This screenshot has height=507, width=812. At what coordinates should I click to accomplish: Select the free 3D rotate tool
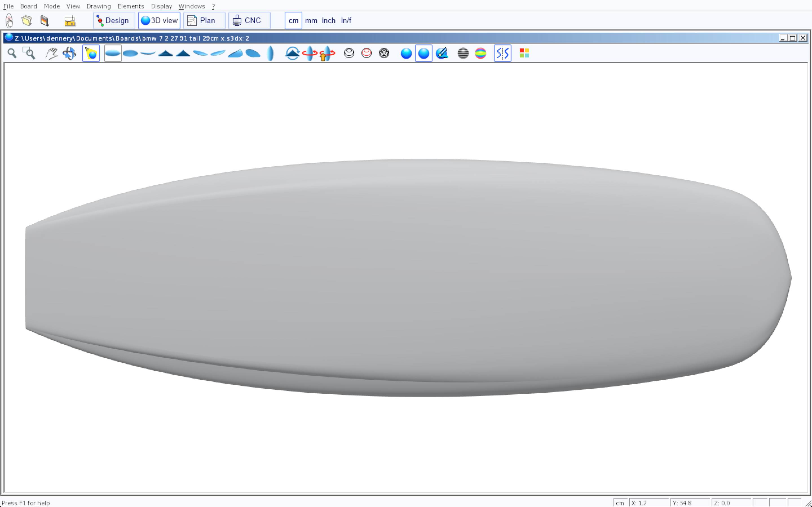(x=69, y=53)
